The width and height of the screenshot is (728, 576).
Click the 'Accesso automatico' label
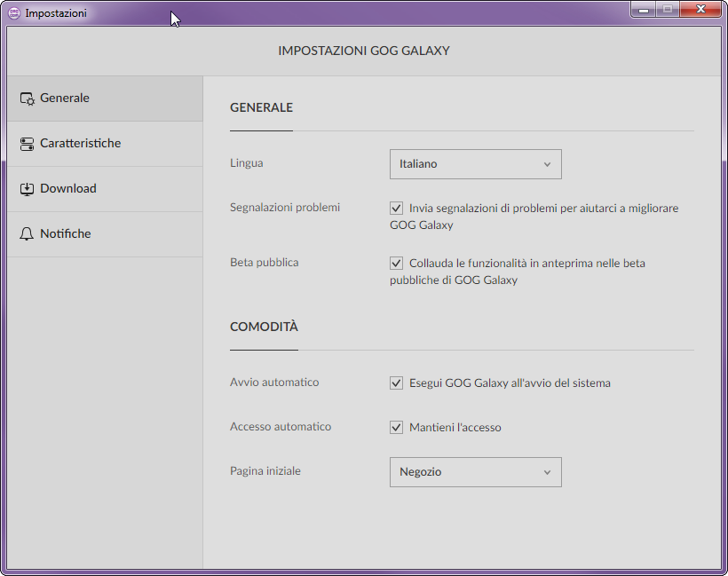pyautogui.click(x=281, y=427)
